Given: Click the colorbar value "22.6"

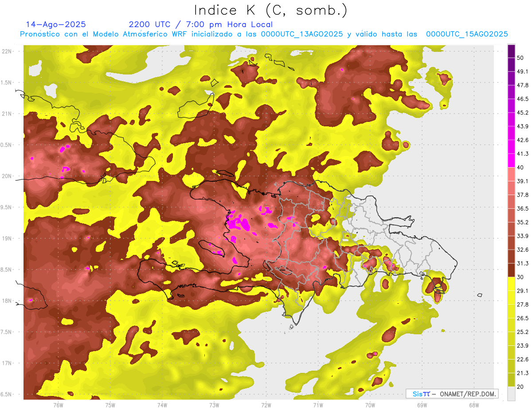Looking at the screenshot, I should (x=522, y=360).
